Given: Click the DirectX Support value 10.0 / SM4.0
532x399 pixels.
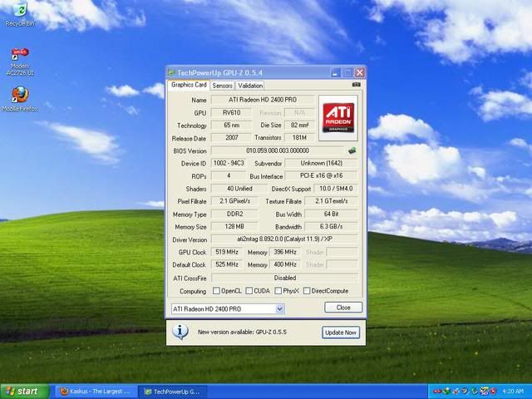Looking at the screenshot, I should click(x=336, y=189).
